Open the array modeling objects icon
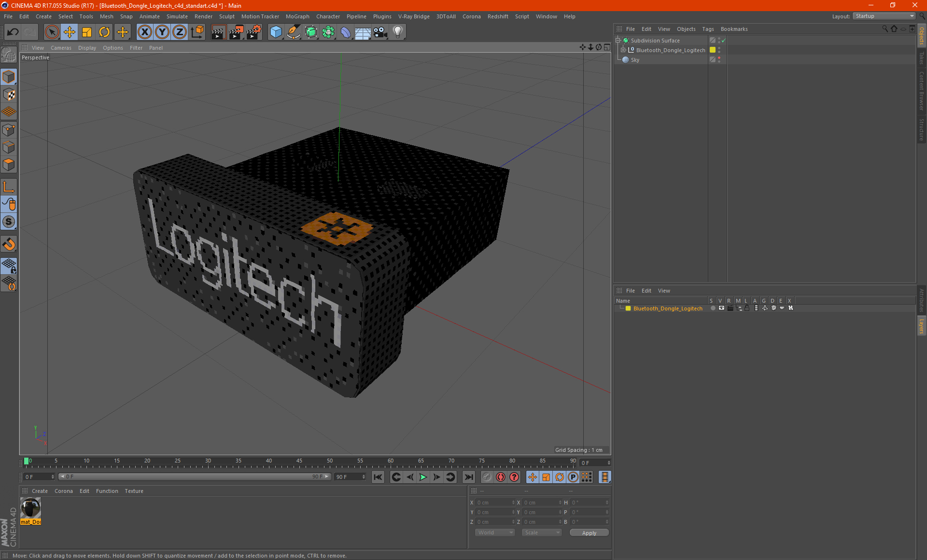927x560 pixels. click(328, 32)
